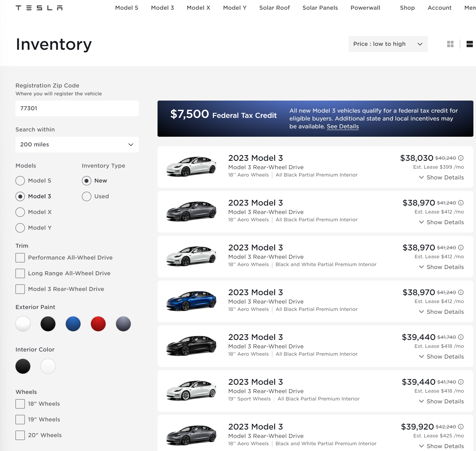This screenshot has width=476, height=451.
Task: Open price info icon for $39,920 car
Action: [461, 427]
